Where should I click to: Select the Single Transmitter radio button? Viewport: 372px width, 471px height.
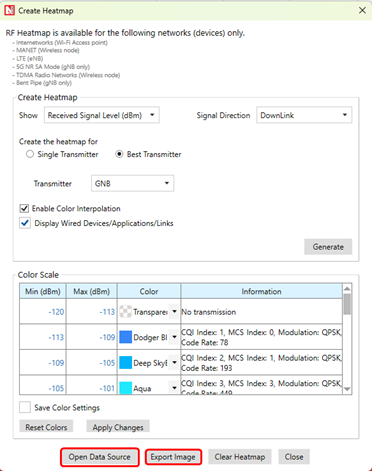pos(30,154)
